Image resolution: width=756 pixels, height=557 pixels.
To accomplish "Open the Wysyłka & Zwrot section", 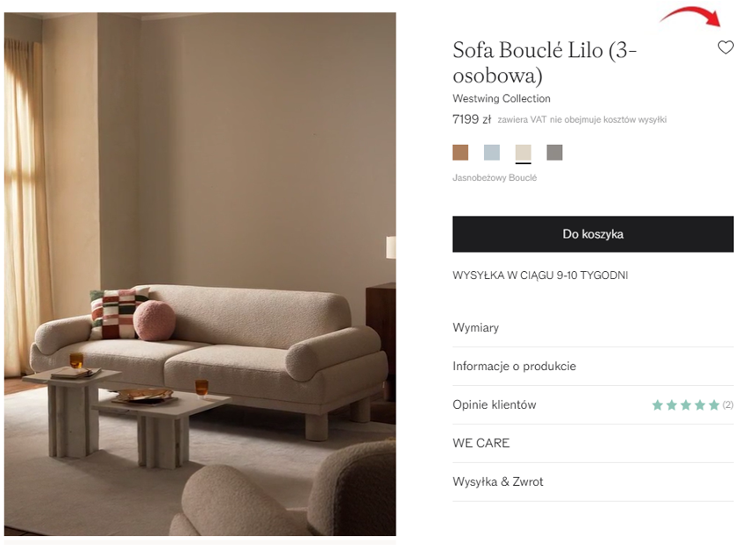I will (593, 482).
